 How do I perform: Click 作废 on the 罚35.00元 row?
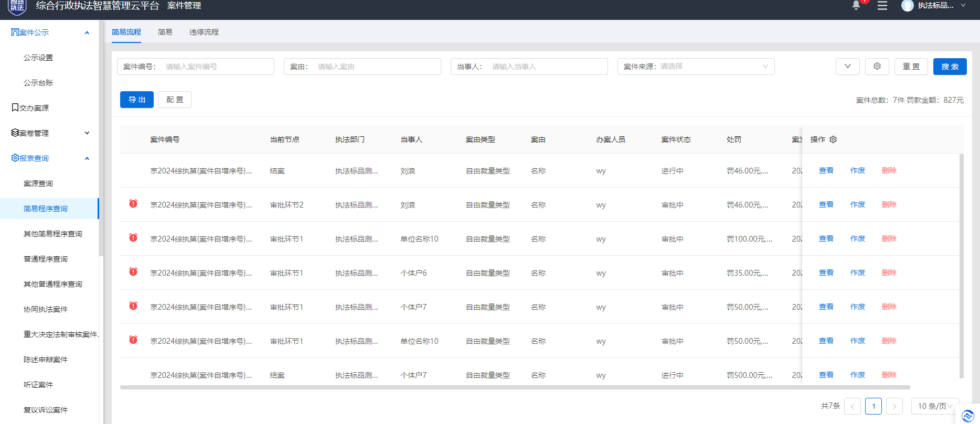point(858,273)
